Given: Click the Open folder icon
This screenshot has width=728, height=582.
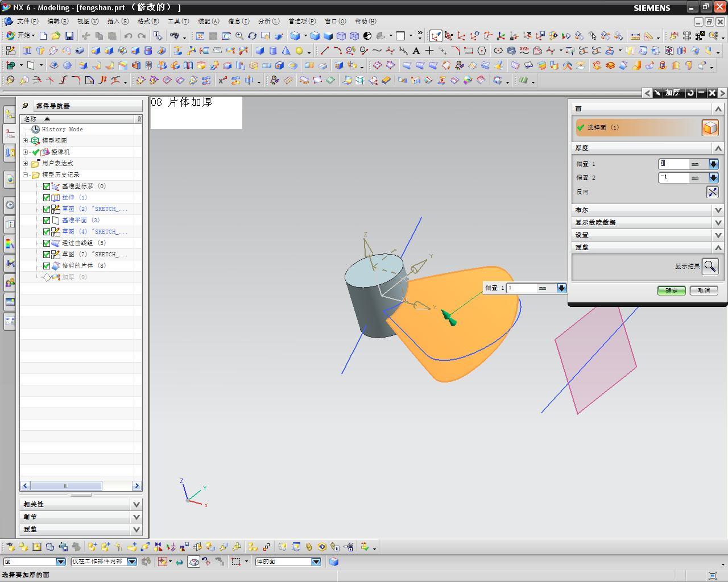Looking at the screenshot, I should pos(56,36).
